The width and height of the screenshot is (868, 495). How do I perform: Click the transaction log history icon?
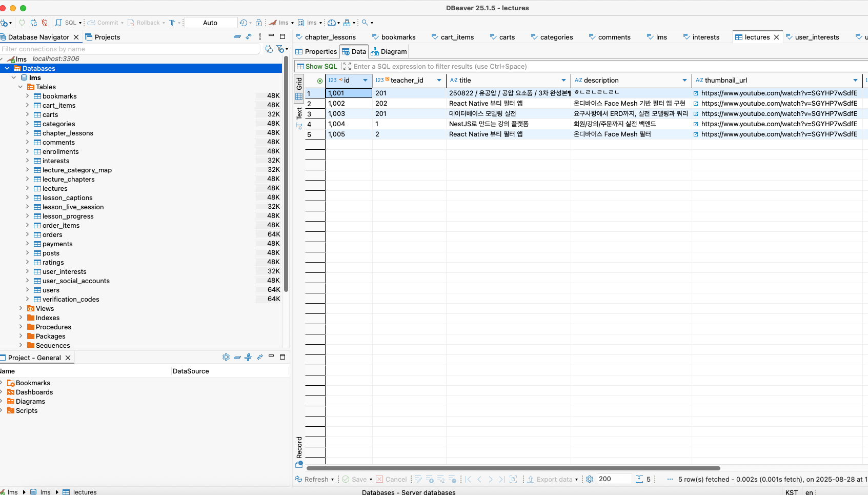[244, 23]
